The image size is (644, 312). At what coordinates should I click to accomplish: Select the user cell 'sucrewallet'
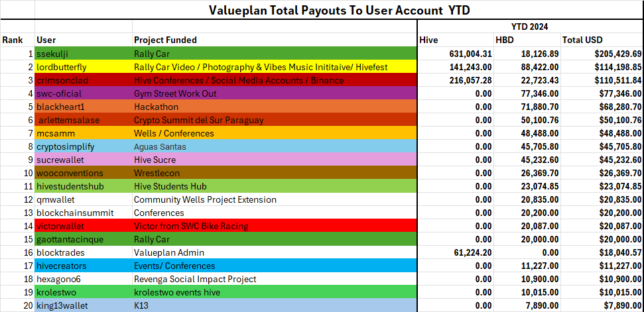pyautogui.click(x=84, y=160)
